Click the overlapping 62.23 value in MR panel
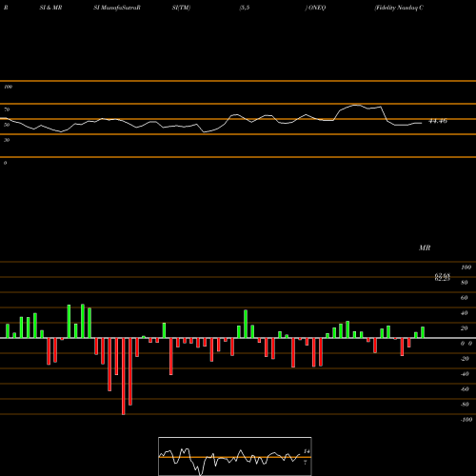This screenshot has width=476, height=476. [443, 279]
